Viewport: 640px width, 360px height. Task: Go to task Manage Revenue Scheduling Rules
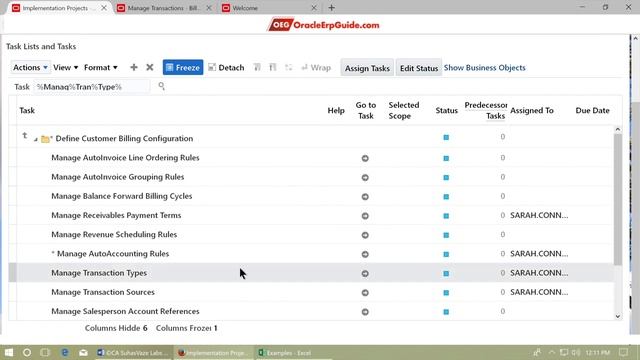tap(365, 235)
